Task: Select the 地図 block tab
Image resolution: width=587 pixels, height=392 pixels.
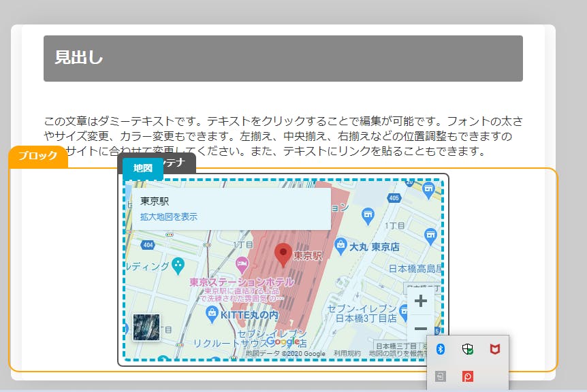Action: [x=143, y=168]
